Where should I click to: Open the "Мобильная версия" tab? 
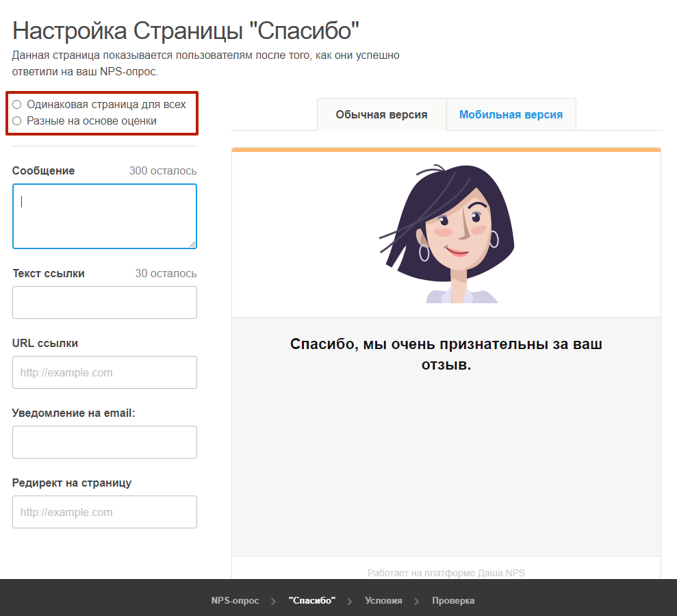pos(511,114)
